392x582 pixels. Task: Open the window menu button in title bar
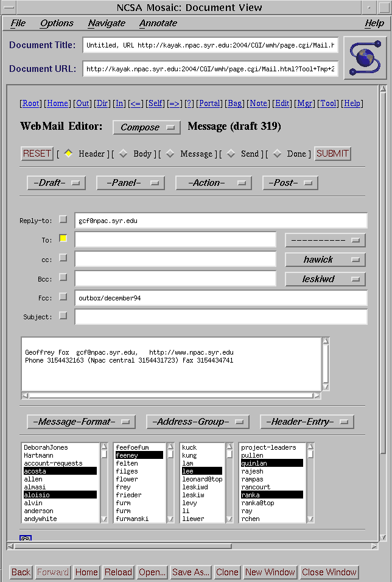point(8,7)
